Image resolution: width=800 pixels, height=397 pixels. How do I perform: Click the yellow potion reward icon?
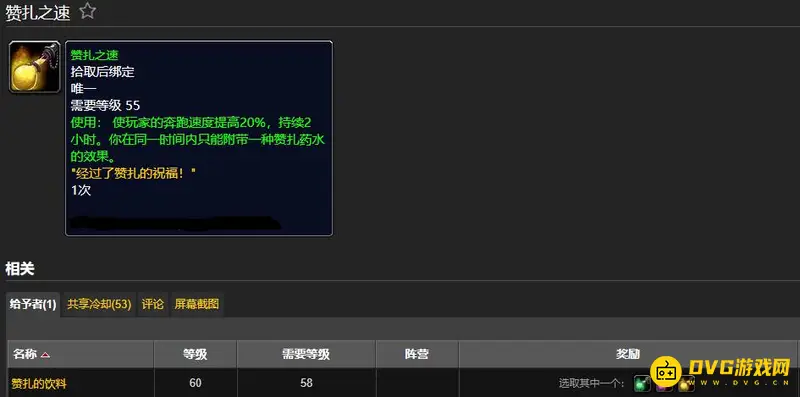[686, 383]
